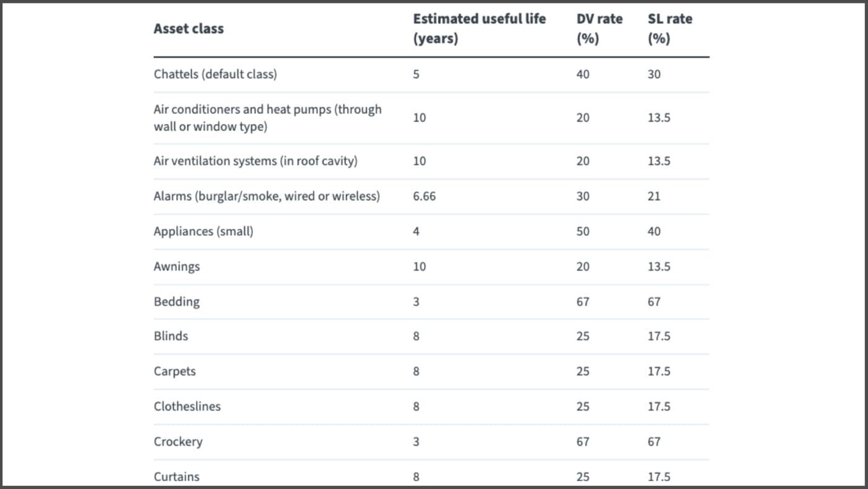Select the 'Carpets' row label

click(174, 371)
